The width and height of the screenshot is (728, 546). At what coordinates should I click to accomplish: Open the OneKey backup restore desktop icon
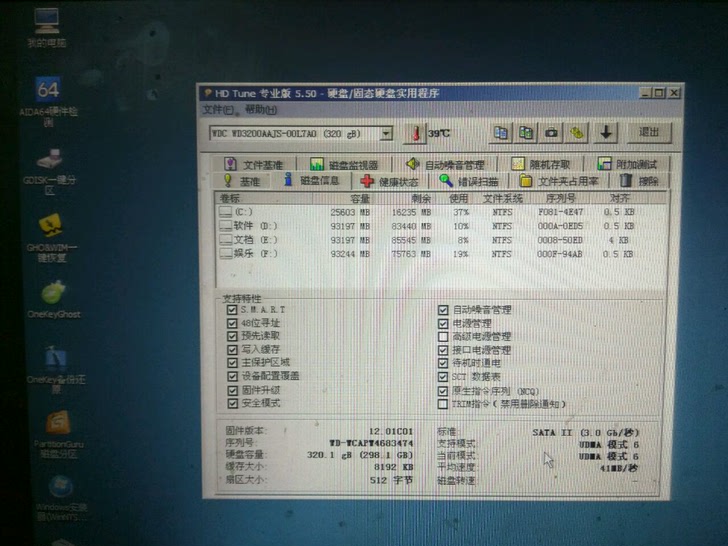[x=56, y=369]
